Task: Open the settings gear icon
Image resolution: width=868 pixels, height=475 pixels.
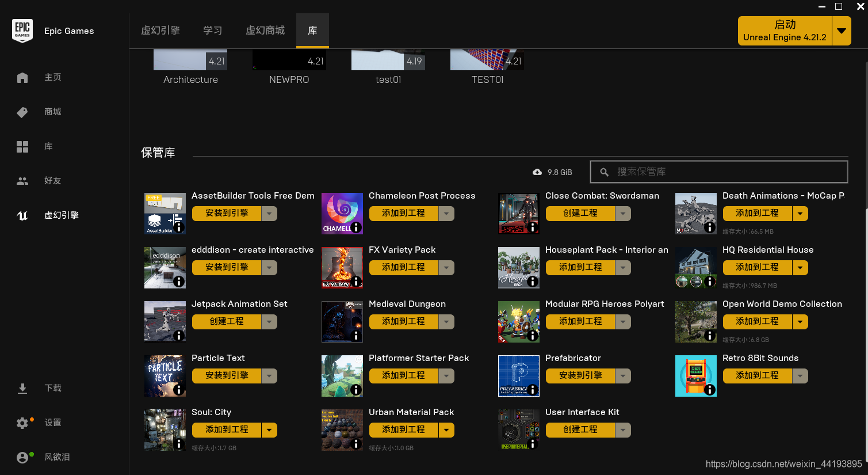Action: (22, 423)
